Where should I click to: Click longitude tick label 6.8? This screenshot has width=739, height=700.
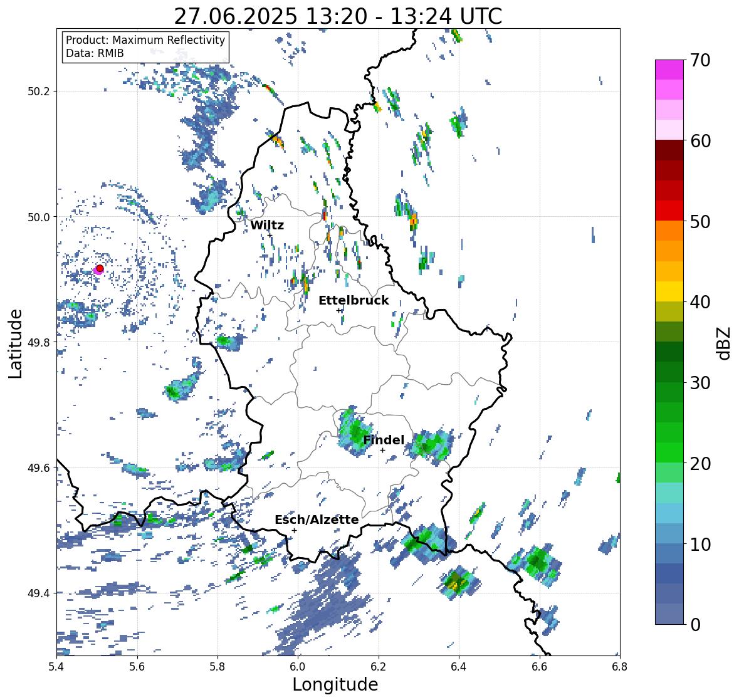[620, 667]
